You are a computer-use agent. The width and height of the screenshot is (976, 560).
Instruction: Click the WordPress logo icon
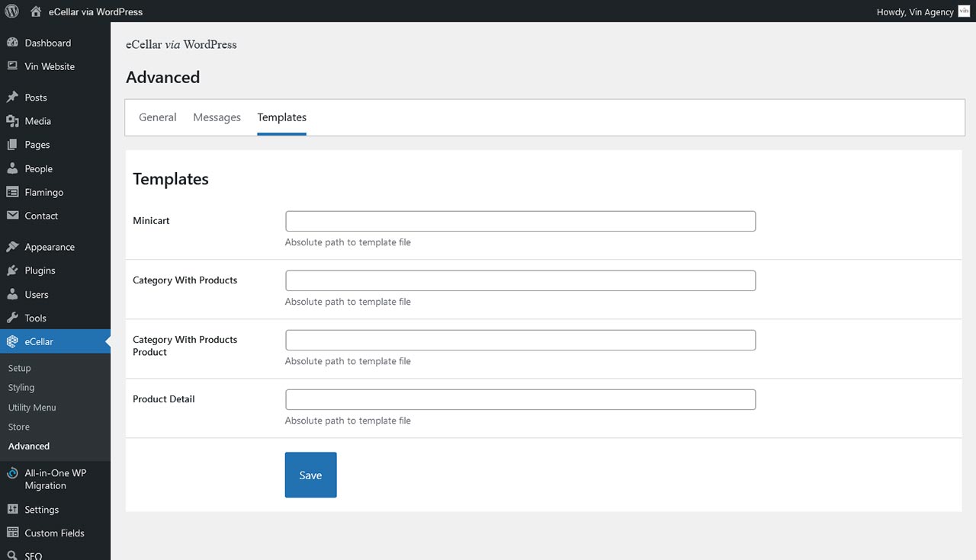[x=12, y=11]
